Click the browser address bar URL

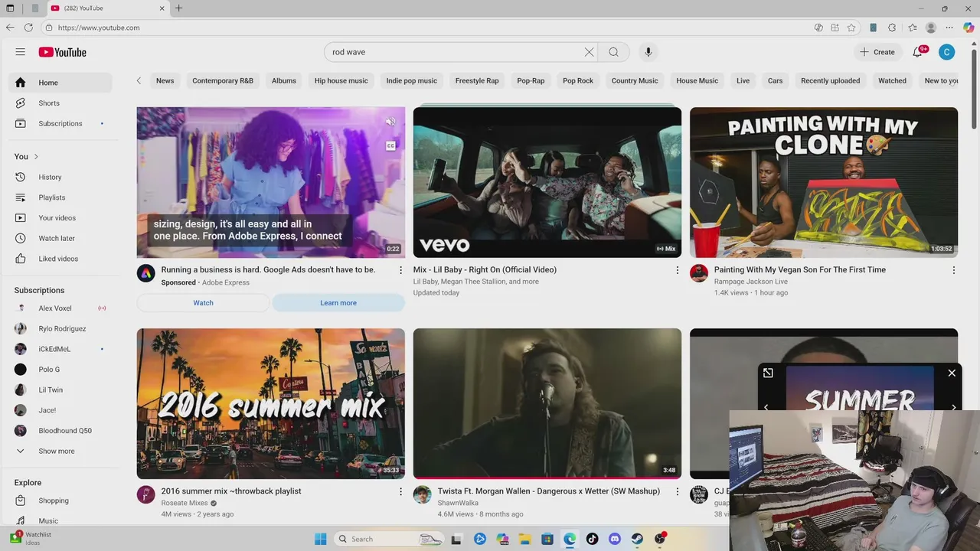[x=99, y=28]
